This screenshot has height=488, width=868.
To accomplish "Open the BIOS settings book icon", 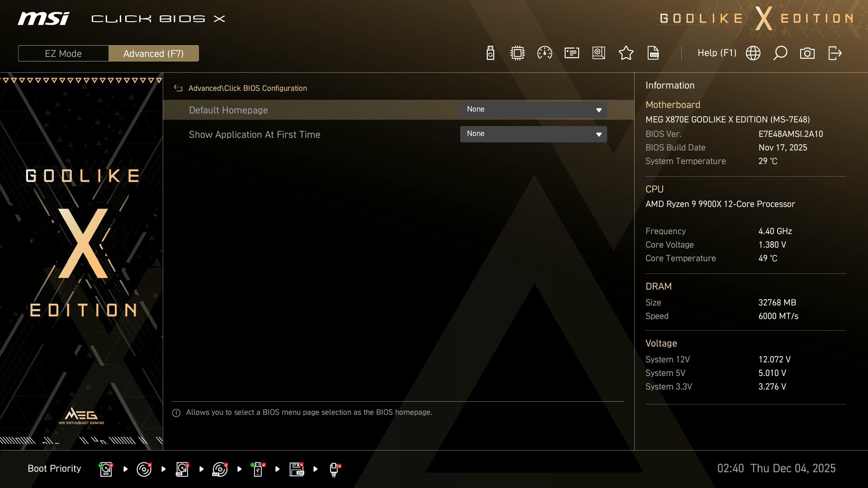I will tap(599, 53).
